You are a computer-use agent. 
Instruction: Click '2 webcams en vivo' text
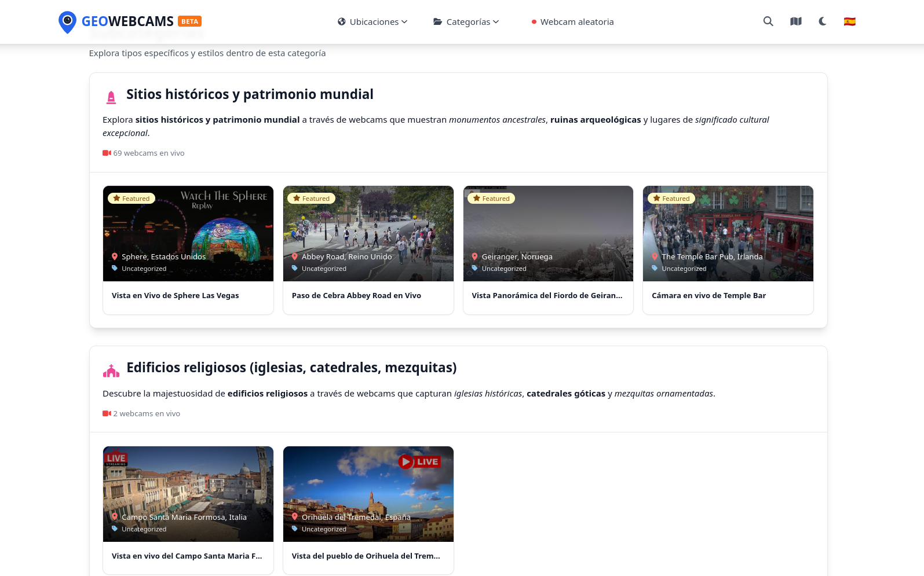pos(147,413)
